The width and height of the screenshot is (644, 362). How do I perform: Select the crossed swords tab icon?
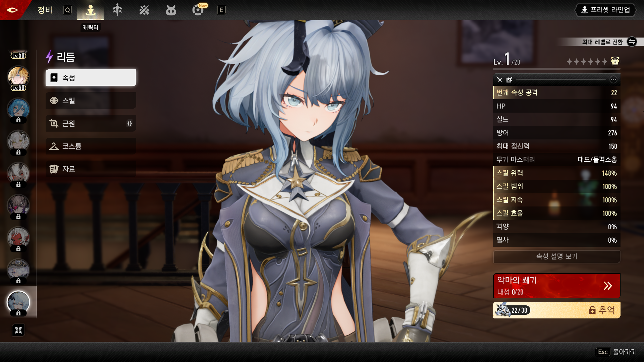(144, 10)
